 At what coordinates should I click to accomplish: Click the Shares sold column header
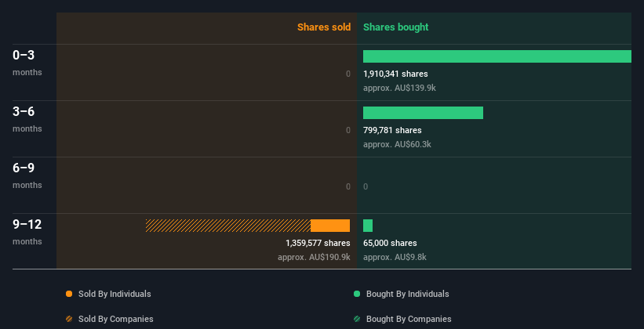point(324,27)
